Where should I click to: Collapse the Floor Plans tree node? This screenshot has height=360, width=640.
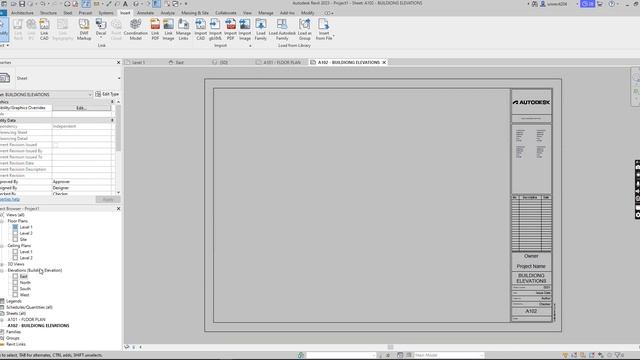pyautogui.click(x=2, y=221)
